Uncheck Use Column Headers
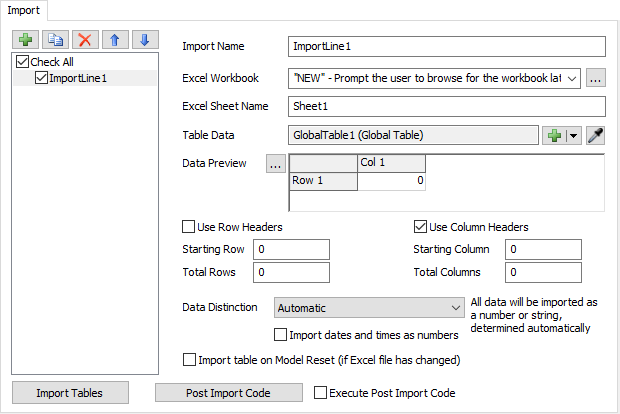 point(421,227)
